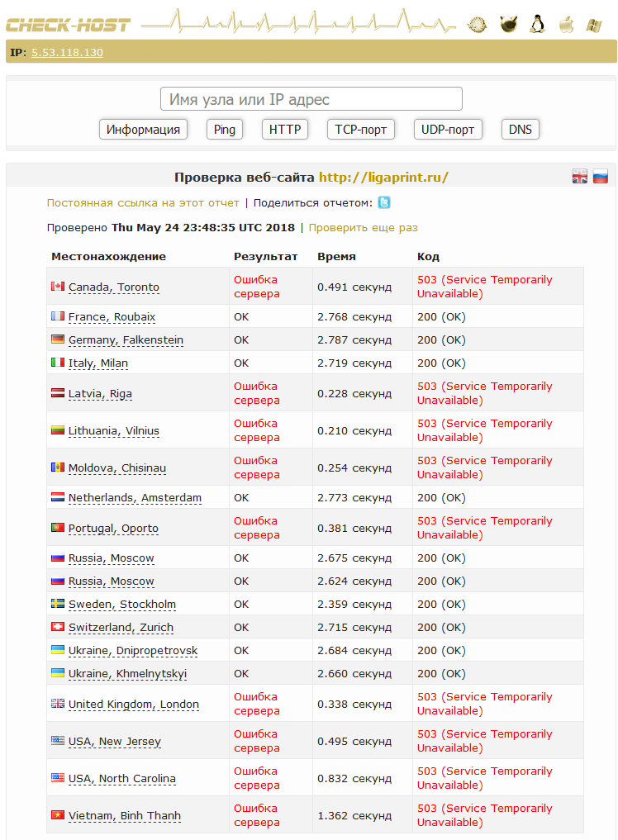Click the Linux penguin icon

point(537,24)
